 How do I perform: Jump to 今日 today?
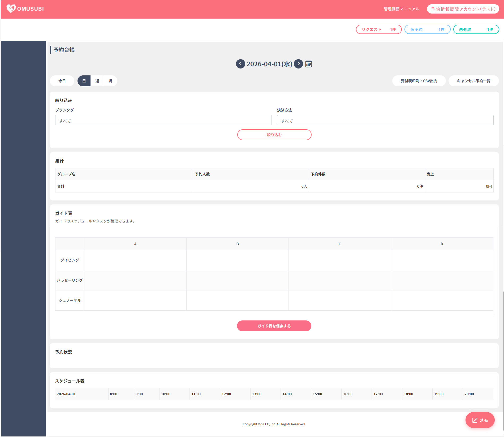coord(62,81)
